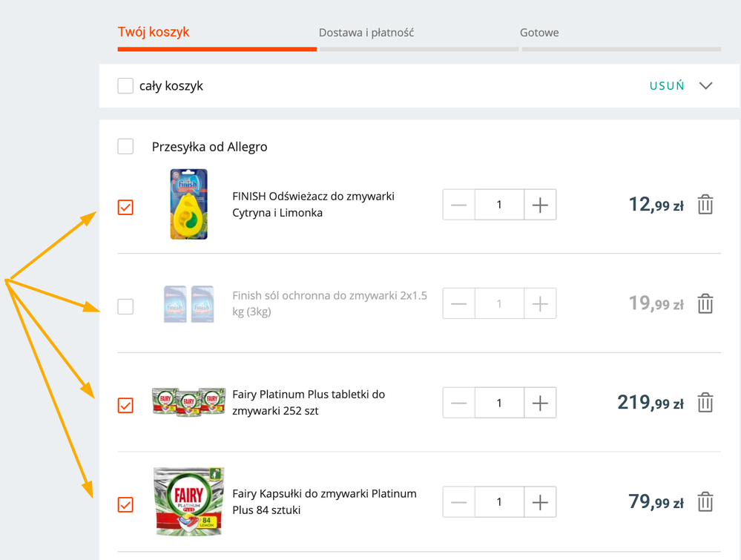Click the 219,99 zł price
Screen dimensions: 741x560
tap(651, 403)
